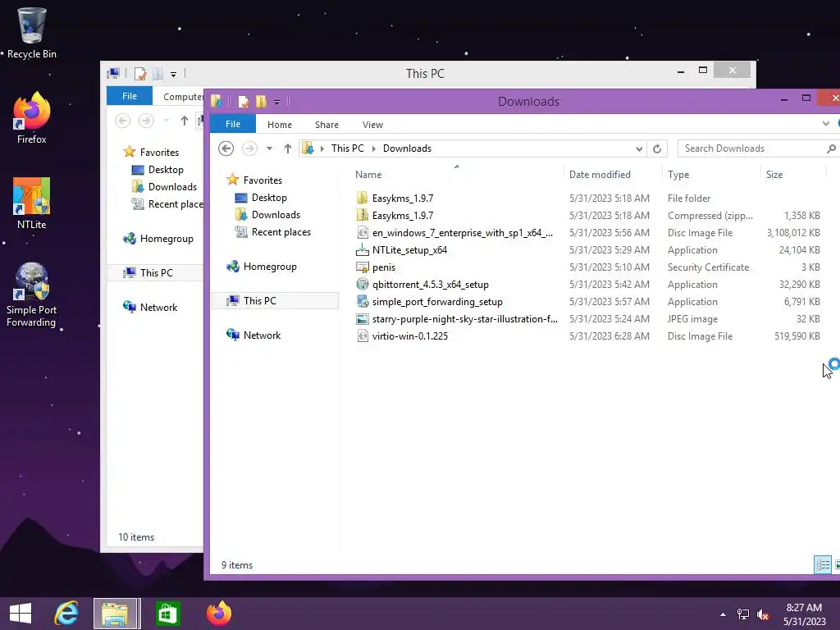This screenshot has height=630, width=840.
Task: Click the Downloads breadcrumb segment
Action: [407, 148]
